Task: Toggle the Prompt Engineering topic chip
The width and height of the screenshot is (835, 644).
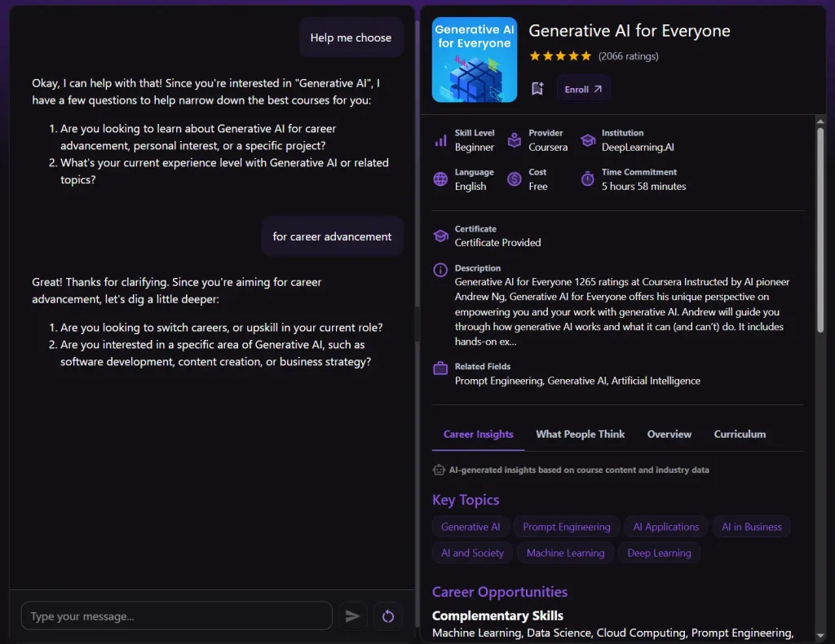Action: point(566,527)
